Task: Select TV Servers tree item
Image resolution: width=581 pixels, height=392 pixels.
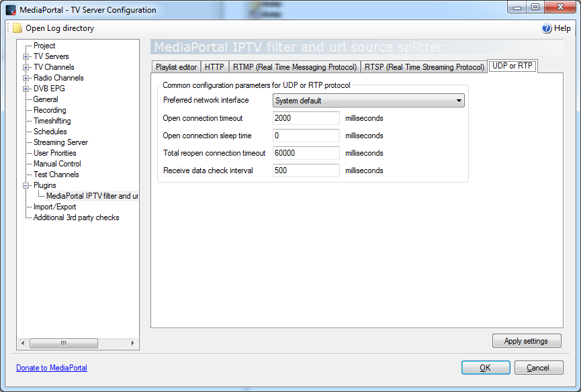Action: [x=51, y=56]
